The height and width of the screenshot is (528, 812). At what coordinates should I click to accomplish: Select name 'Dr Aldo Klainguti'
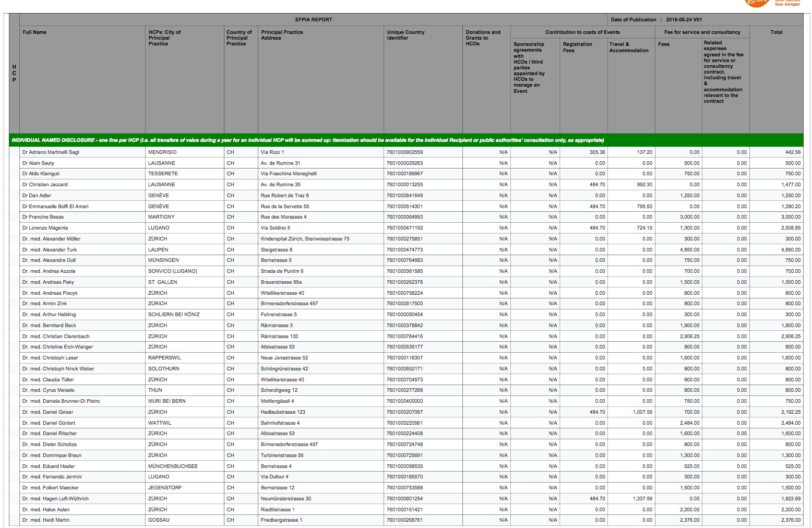pos(41,174)
